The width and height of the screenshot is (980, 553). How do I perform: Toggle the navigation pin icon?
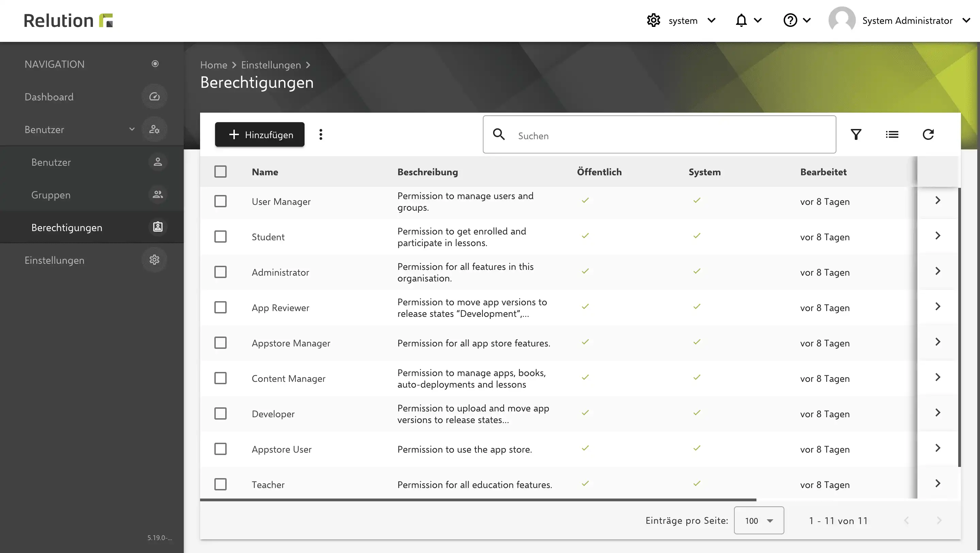(x=155, y=64)
